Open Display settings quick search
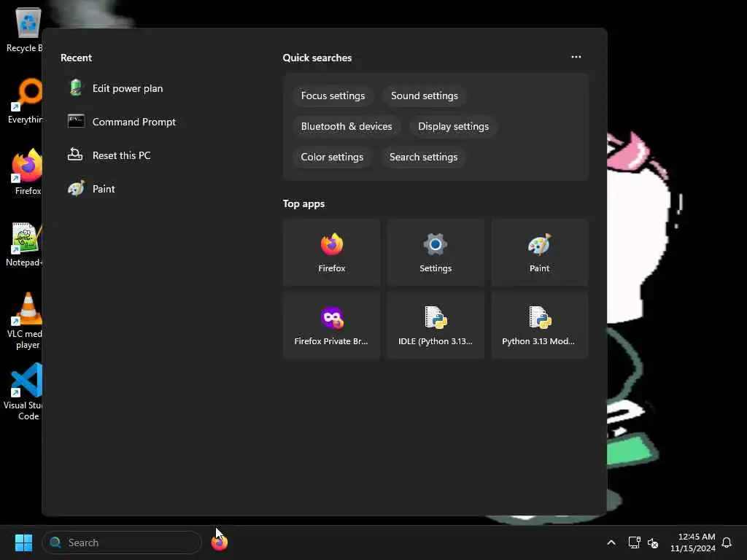The height and width of the screenshot is (560, 747). click(454, 126)
